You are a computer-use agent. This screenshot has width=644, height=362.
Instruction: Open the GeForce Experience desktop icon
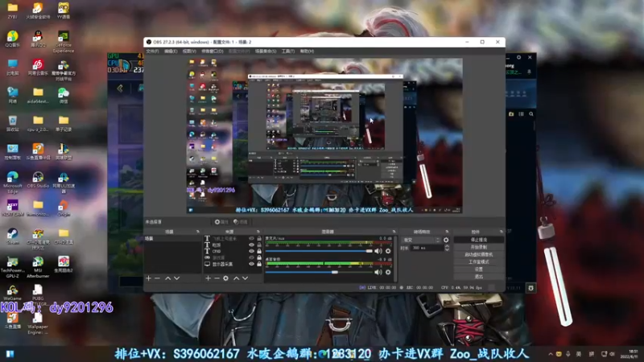[x=64, y=42]
